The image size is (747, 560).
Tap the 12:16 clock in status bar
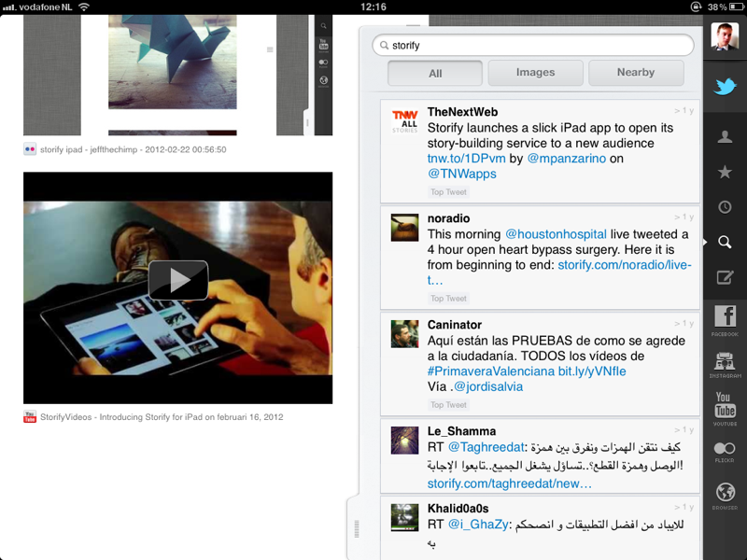click(x=373, y=7)
